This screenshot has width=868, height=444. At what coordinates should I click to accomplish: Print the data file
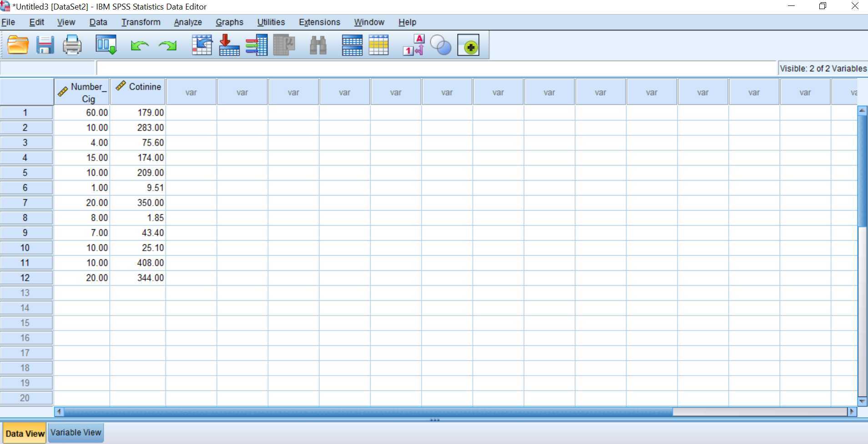coord(72,45)
